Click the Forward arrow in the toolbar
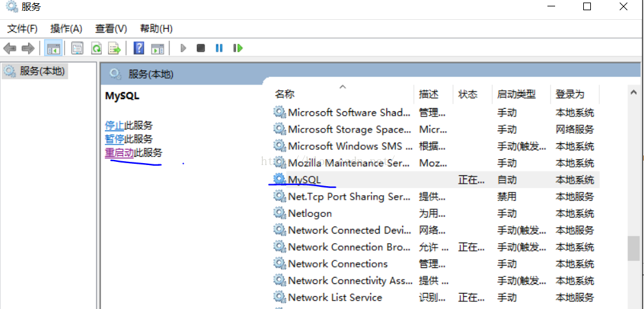Image resolution: width=644 pixels, height=309 pixels. pyautogui.click(x=27, y=48)
